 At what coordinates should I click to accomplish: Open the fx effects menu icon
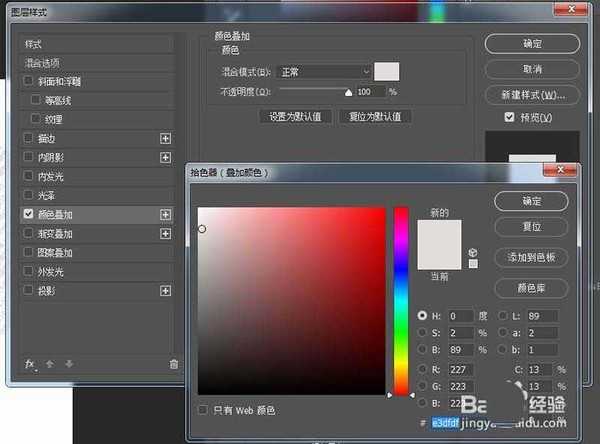[x=30, y=364]
